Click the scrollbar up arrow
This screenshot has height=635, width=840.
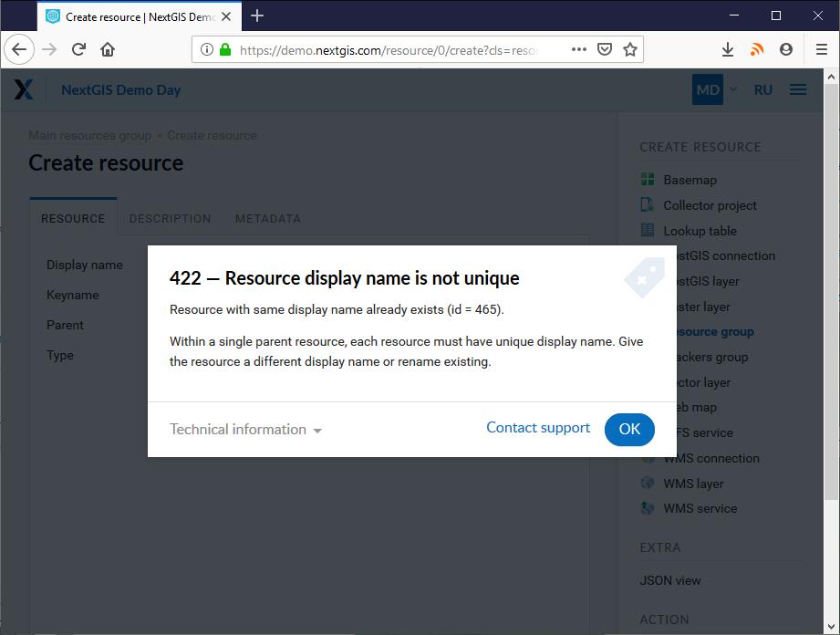[831, 77]
